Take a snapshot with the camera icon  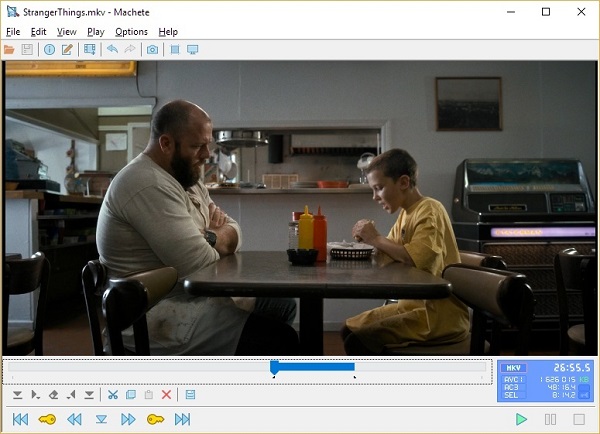click(153, 49)
